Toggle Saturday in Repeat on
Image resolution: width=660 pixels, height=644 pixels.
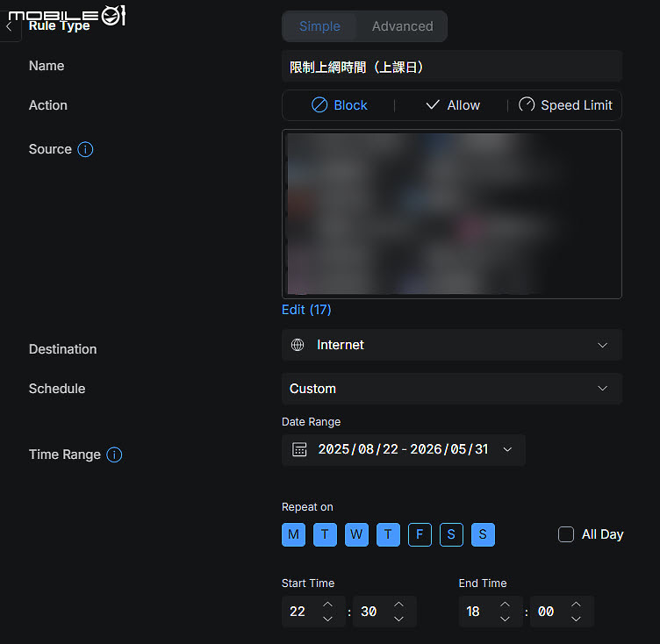(451, 534)
